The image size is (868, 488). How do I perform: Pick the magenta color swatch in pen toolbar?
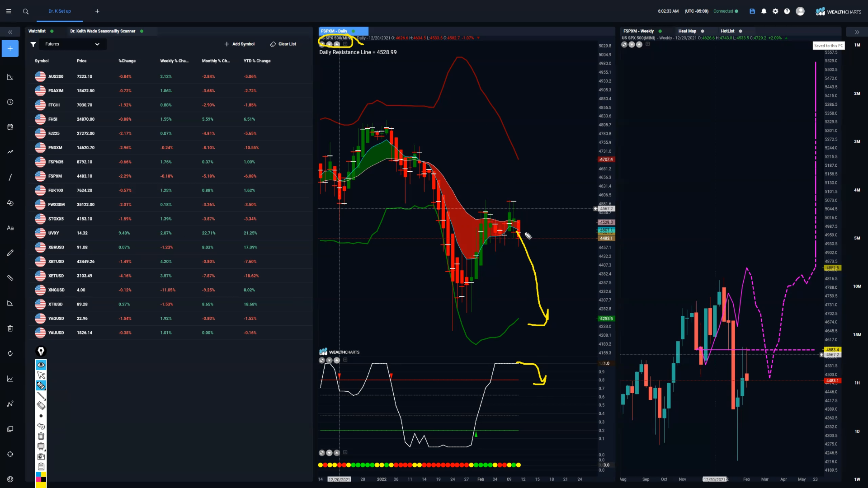point(38,479)
